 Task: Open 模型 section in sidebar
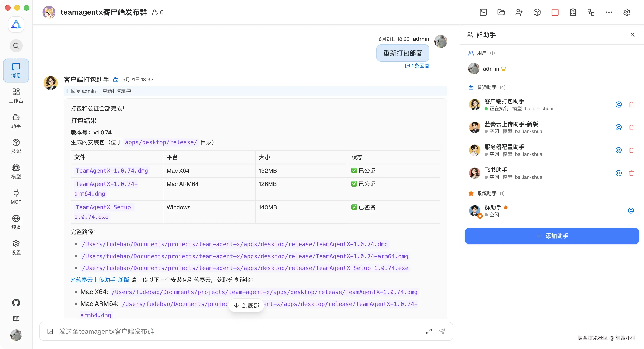click(16, 172)
